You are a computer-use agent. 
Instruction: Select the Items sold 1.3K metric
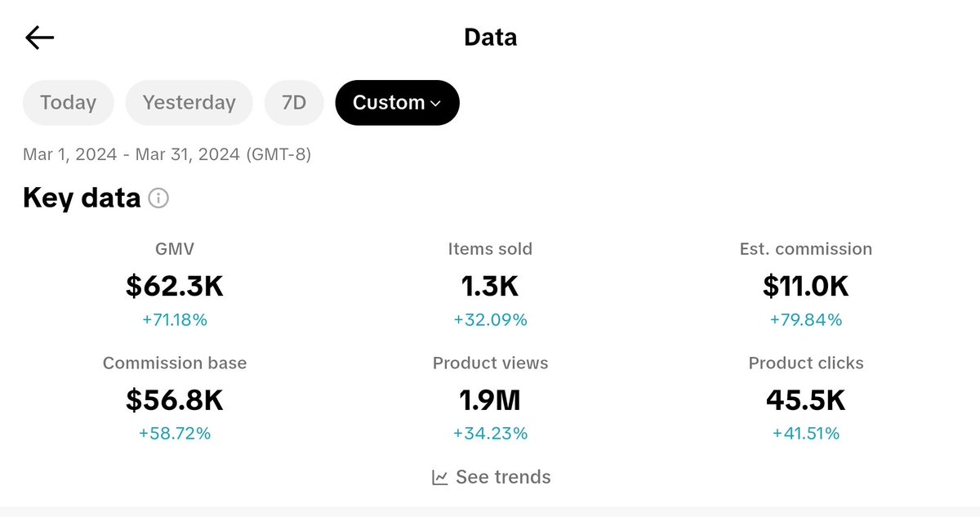tap(490, 284)
